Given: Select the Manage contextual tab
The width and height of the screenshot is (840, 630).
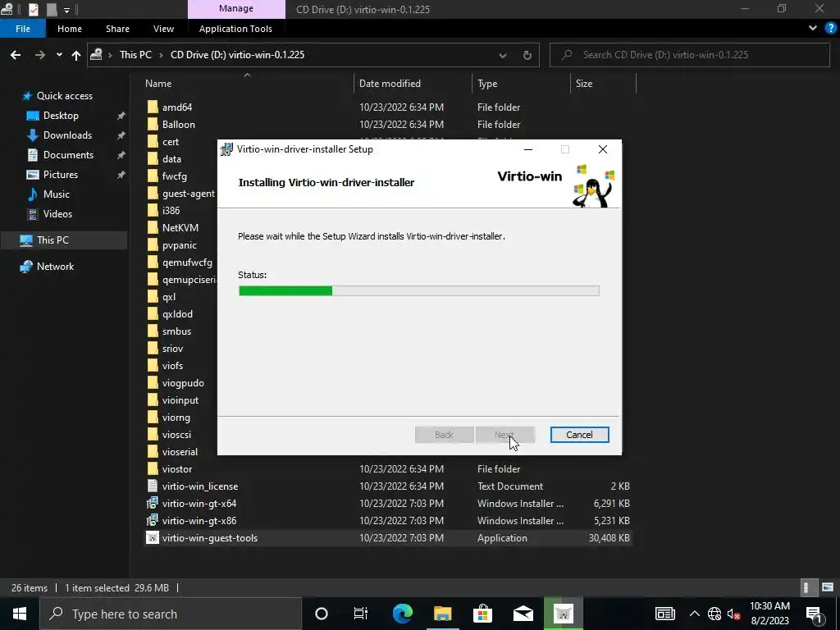Looking at the screenshot, I should click(236, 9).
